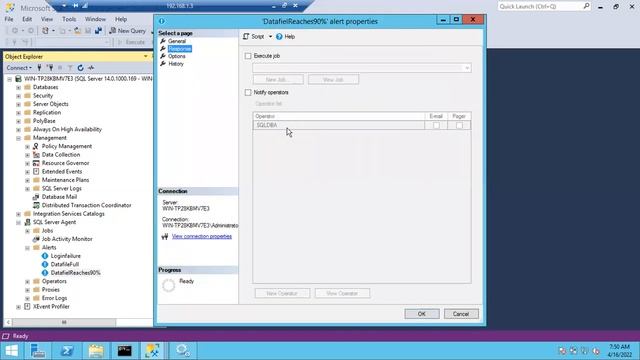Expand the Databases node
This screenshot has width=640, height=360.
tap(18, 87)
